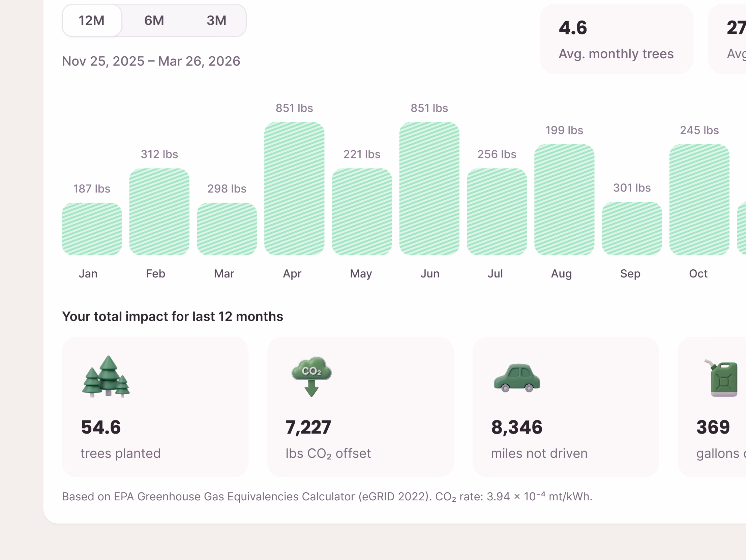Click the 'May' axis label

point(361,274)
